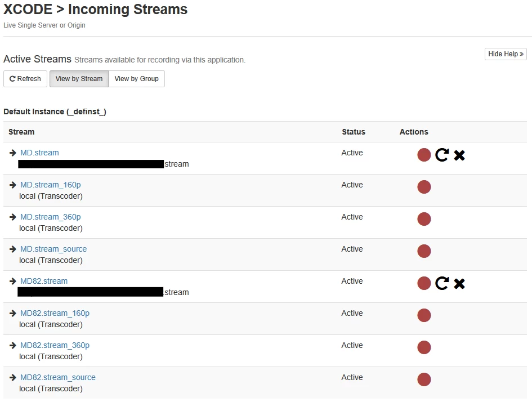Click the arrow next to MD82.stream_160p

click(13, 313)
